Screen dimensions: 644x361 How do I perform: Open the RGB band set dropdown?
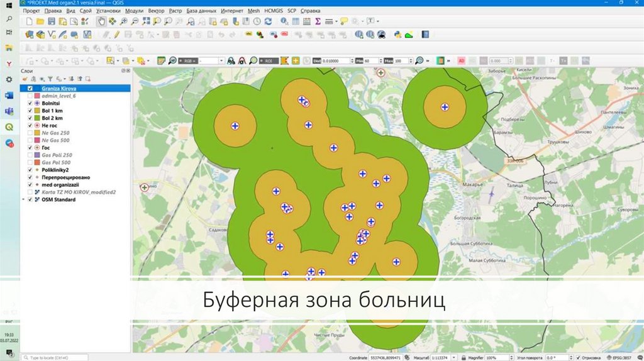tap(221, 61)
